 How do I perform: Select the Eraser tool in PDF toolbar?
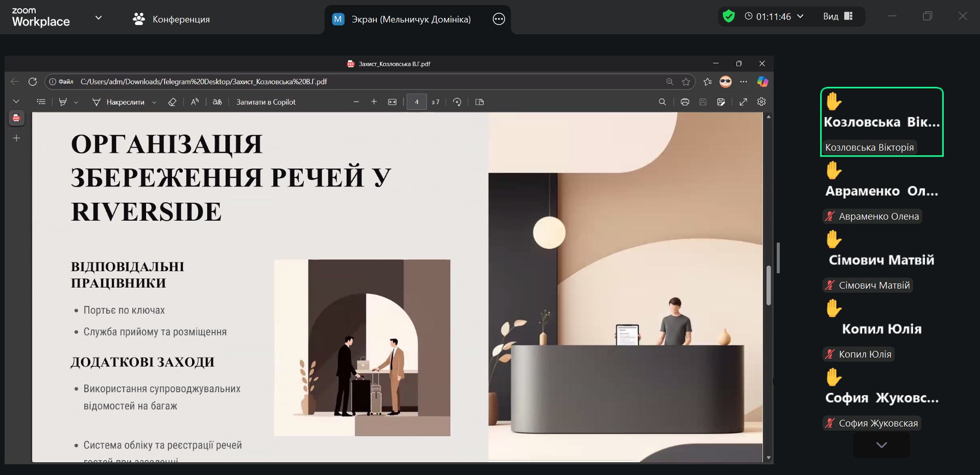coord(172,102)
